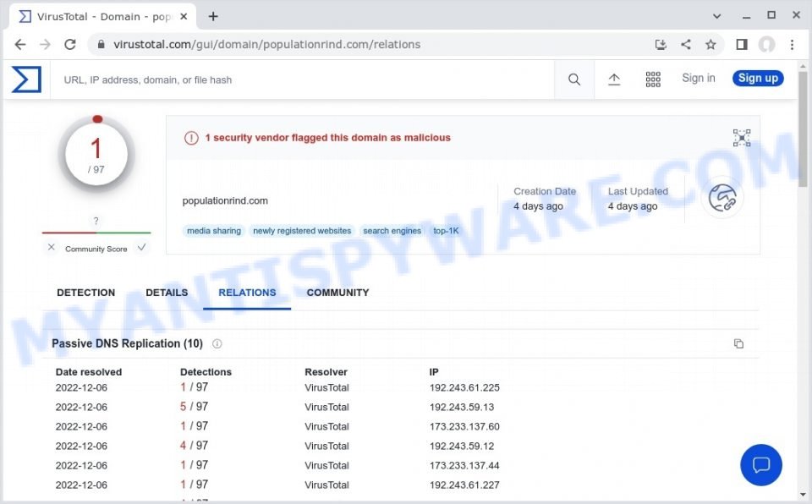Screen dimensions: 812x504
Task: Open IP 192.243.59.12
Action: click(462, 446)
